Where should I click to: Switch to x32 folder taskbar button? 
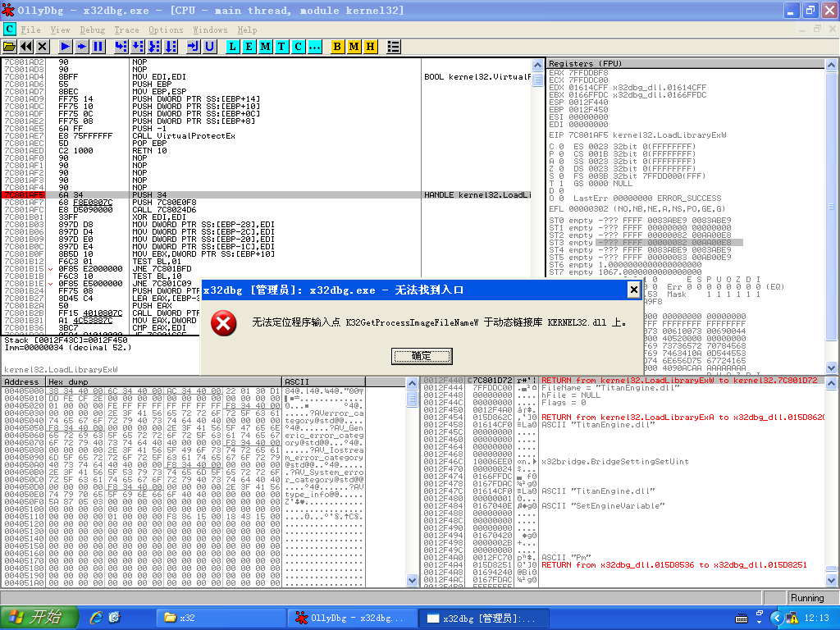click(x=220, y=618)
